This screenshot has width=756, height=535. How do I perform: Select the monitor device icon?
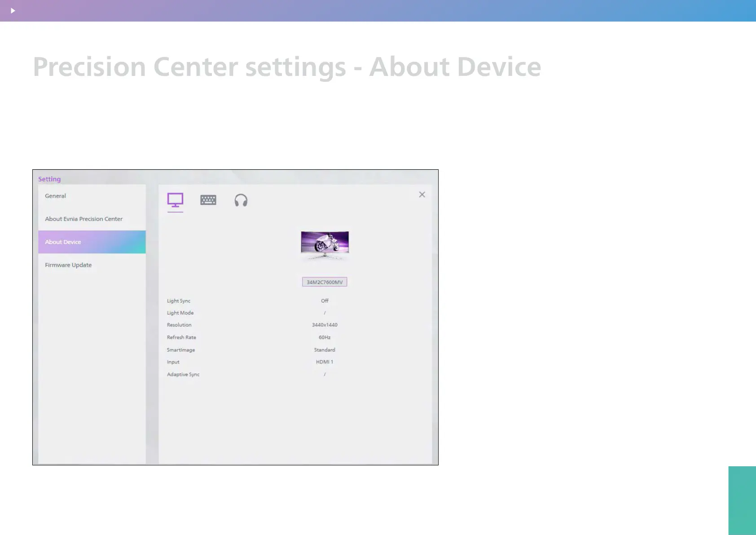pos(175,200)
